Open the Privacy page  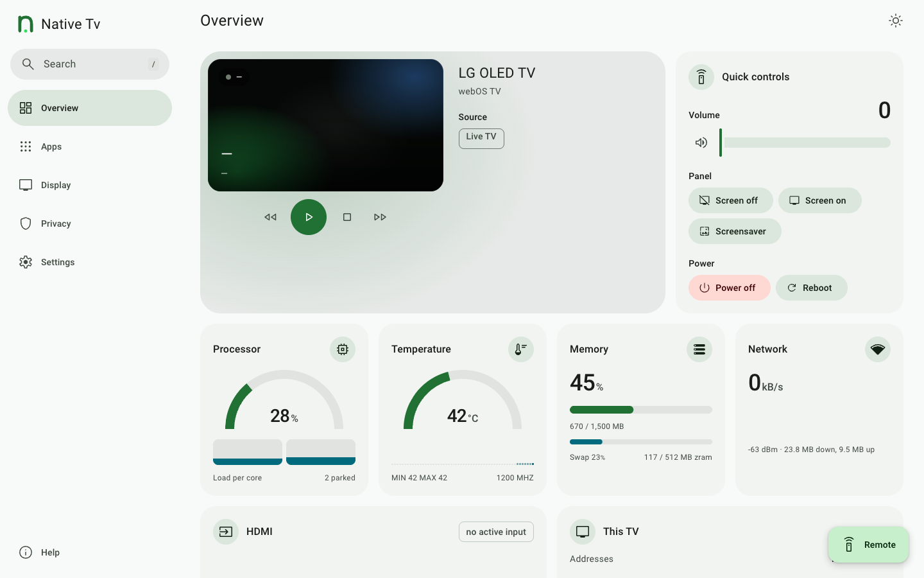tap(90, 223)
